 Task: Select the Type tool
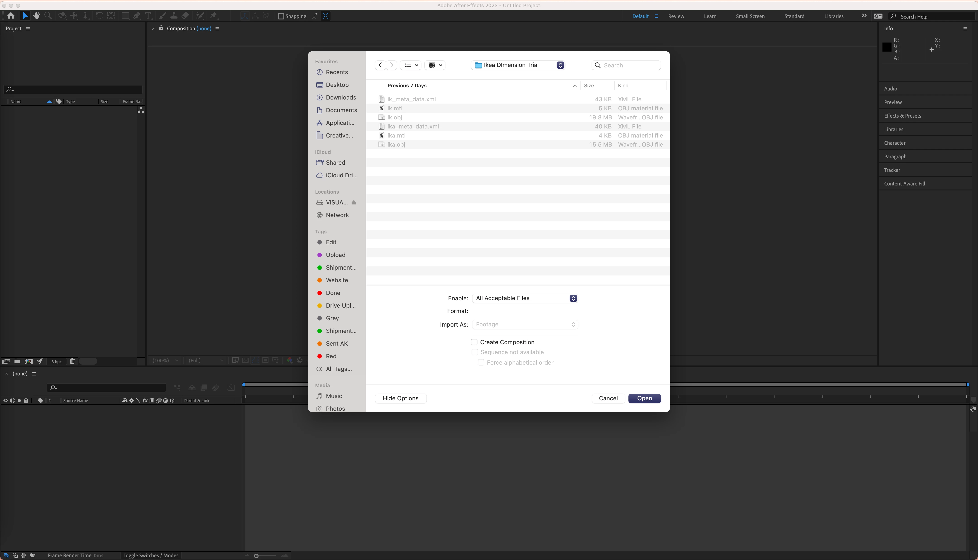(x=148, y=16)
